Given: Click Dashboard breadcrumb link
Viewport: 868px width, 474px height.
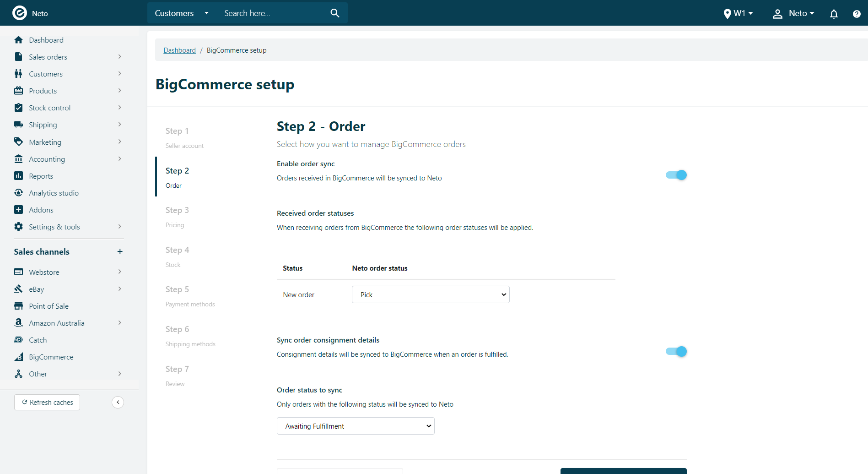Looking at the screenshot, I should pyautogui.click(x=179, y=50).
